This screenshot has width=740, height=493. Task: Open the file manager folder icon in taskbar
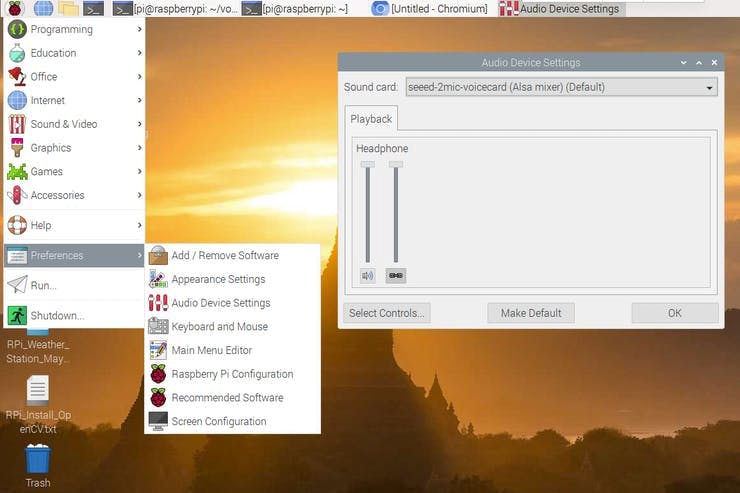point(68,8)
